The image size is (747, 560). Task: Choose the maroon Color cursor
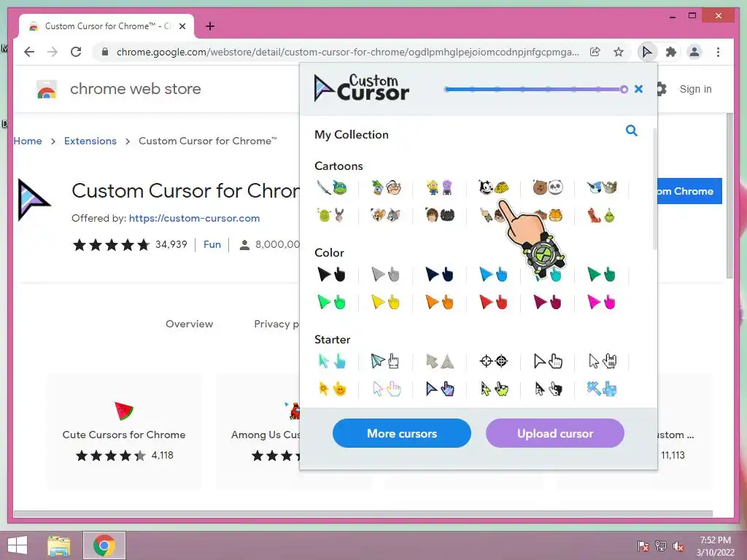[548, 303]
